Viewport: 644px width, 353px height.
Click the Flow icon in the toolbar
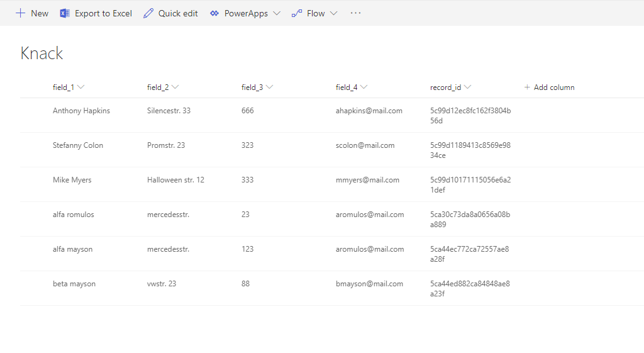(297, 13)
